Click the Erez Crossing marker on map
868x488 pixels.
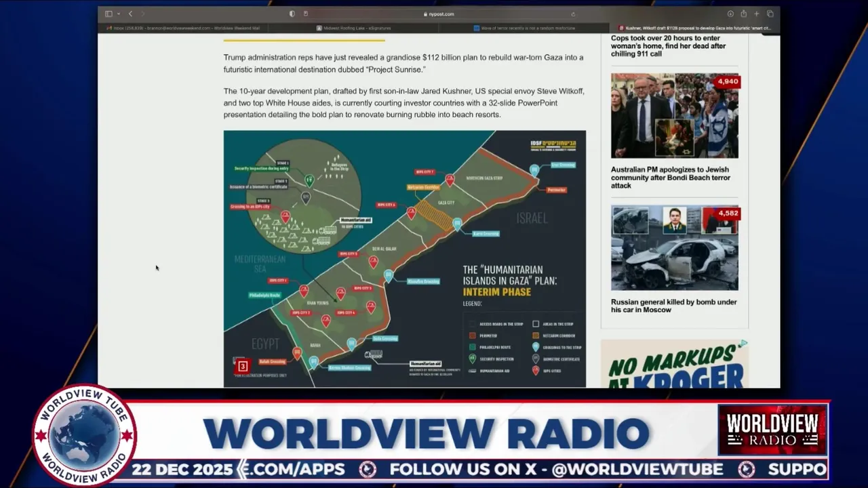(534, 169)
